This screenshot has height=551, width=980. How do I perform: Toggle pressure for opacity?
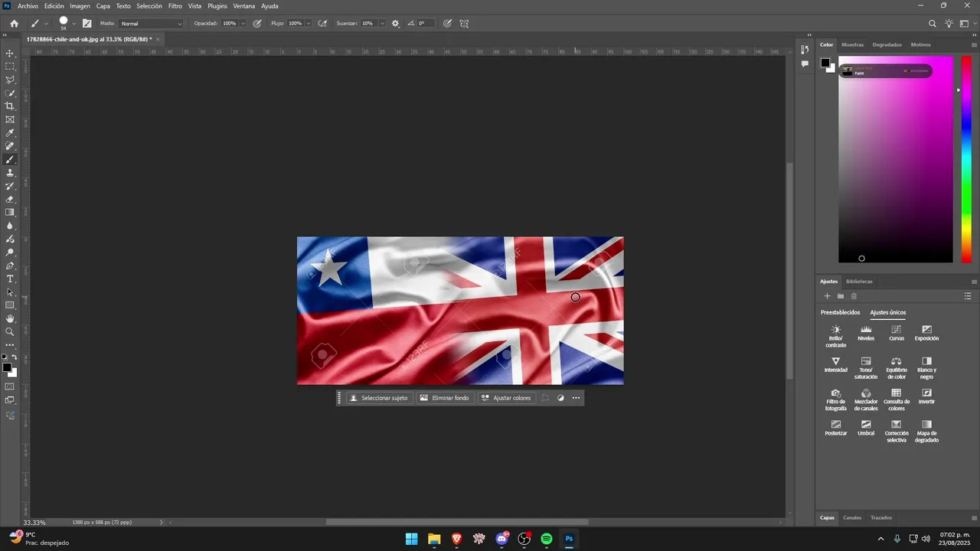click(x=257, y=24)
